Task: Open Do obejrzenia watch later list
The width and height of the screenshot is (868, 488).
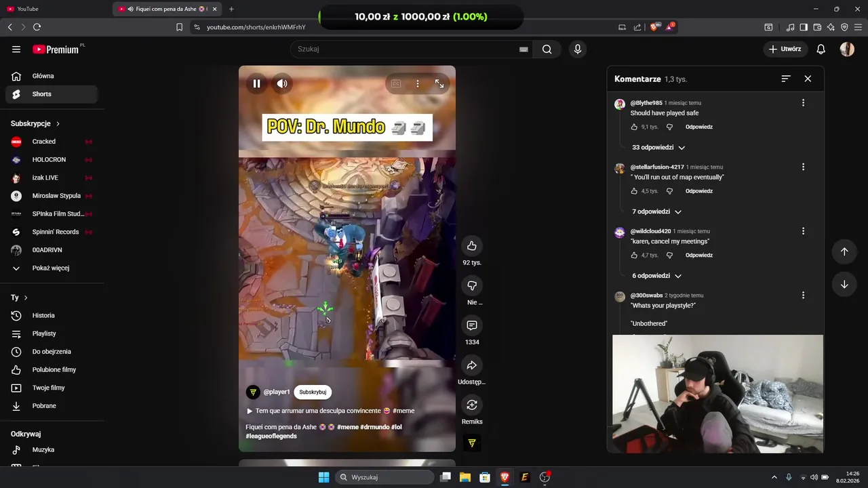Action: (x=52, y=352)
